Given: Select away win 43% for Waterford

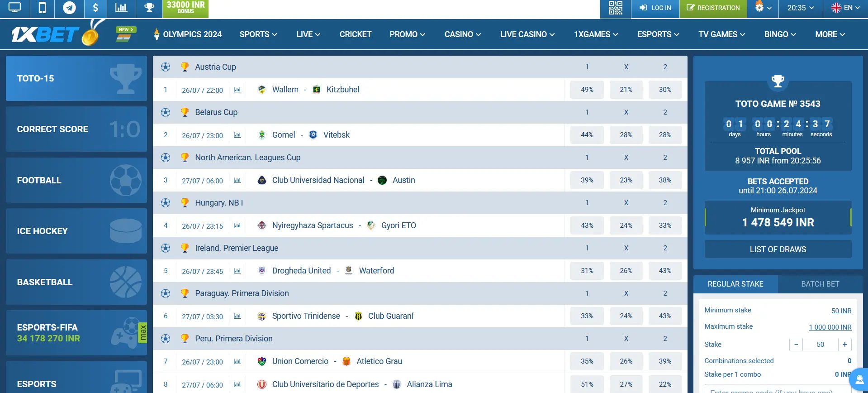Looking at the screenshot, I should point(664,271).
